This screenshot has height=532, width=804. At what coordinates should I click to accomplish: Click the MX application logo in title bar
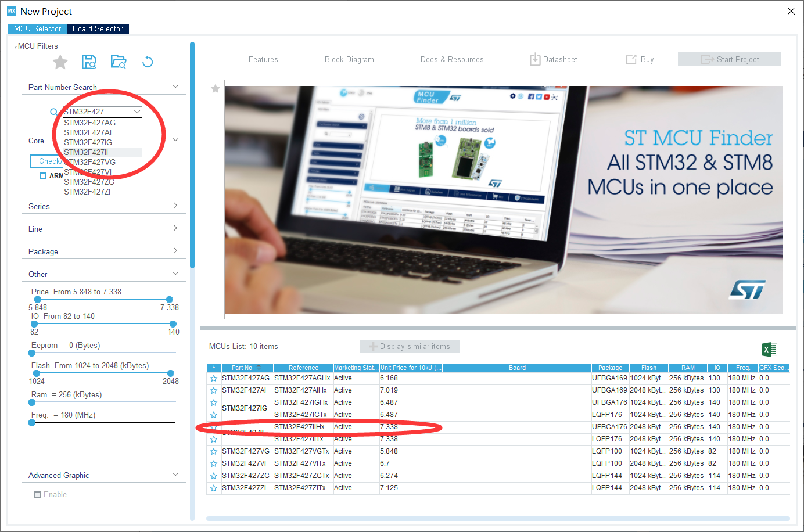point(12,11)
